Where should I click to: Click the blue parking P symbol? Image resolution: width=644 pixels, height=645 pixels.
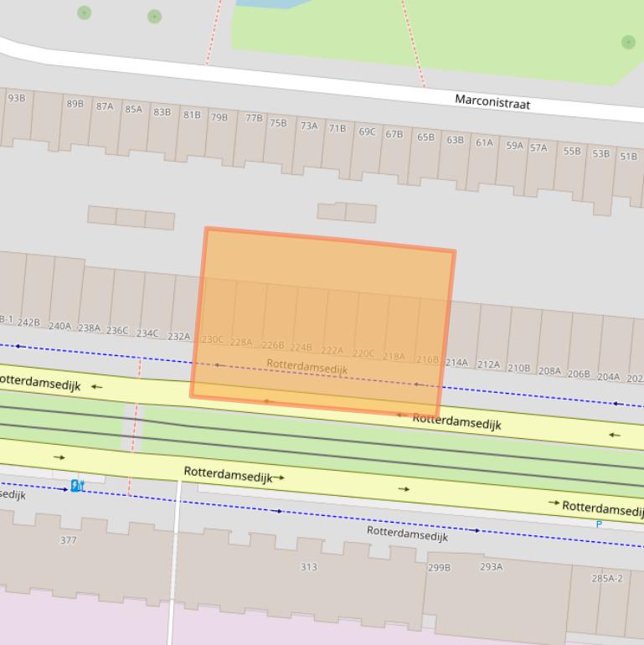pos(599,524)
